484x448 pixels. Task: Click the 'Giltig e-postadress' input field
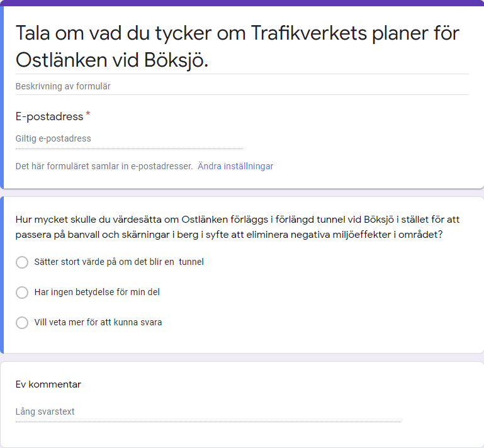click(x=129, y=139)
